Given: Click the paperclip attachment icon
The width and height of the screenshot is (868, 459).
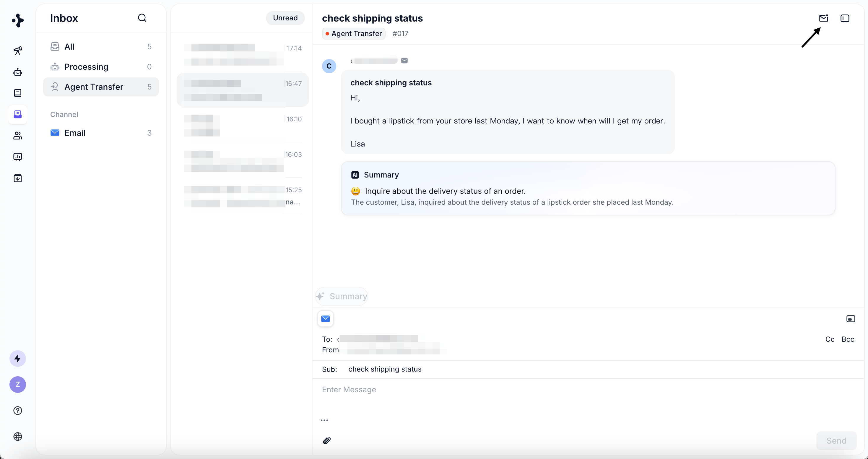Looking at the screenshot, I should point(326,440).
